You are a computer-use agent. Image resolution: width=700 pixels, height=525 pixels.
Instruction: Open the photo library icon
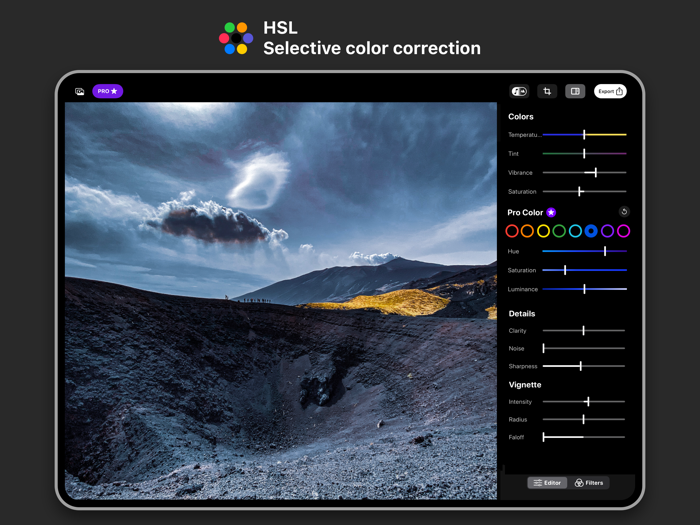(x=79, y=92)
